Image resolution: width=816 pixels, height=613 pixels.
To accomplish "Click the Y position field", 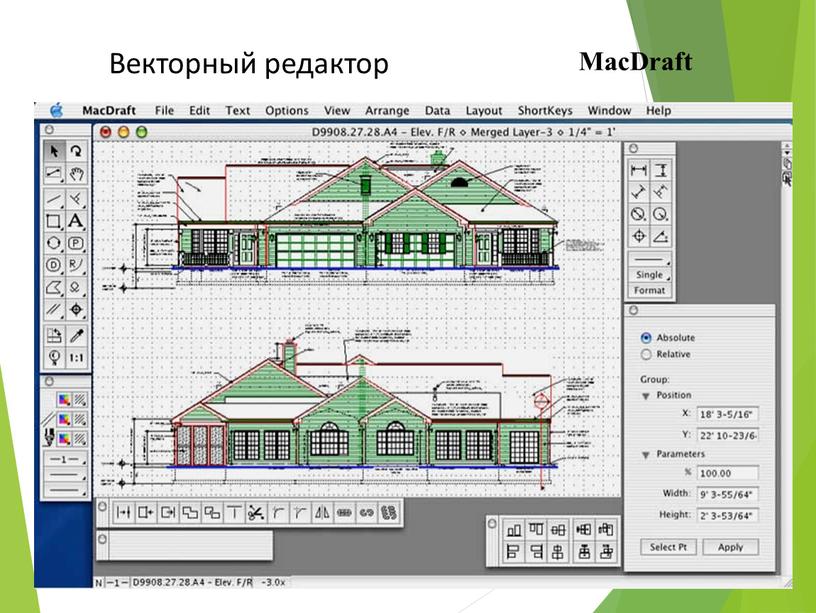I will click(x=728, y=436).
